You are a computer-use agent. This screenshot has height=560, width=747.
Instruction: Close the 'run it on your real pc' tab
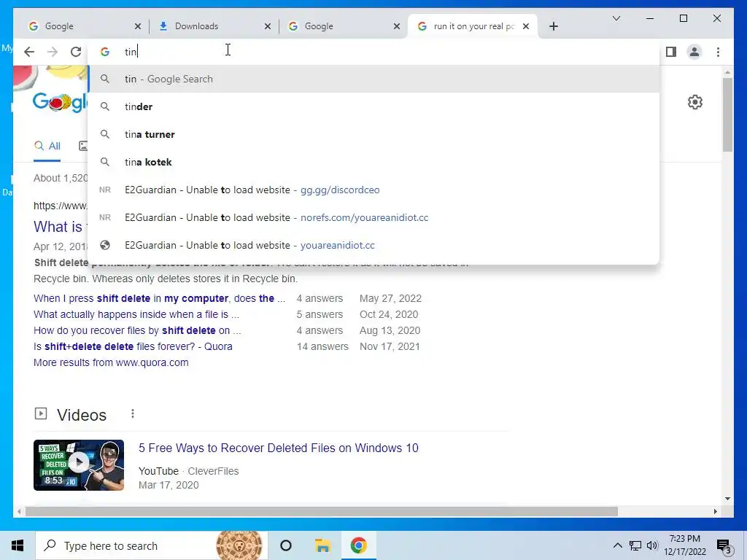pos(526,26)
